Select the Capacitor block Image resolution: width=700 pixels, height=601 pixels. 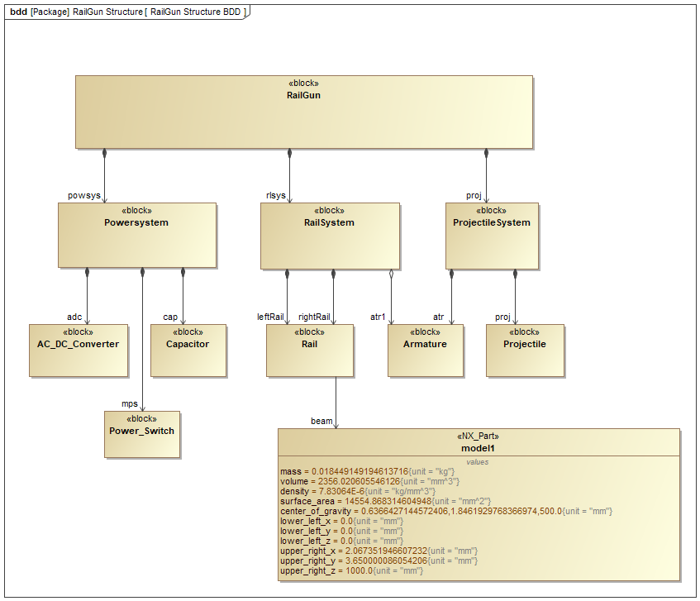[188, 351]
